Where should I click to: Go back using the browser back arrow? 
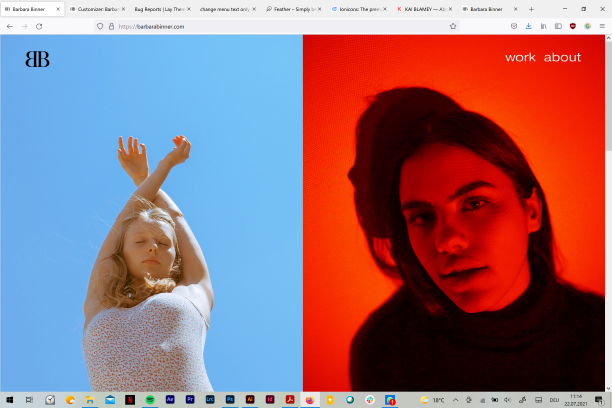[10, 26]
